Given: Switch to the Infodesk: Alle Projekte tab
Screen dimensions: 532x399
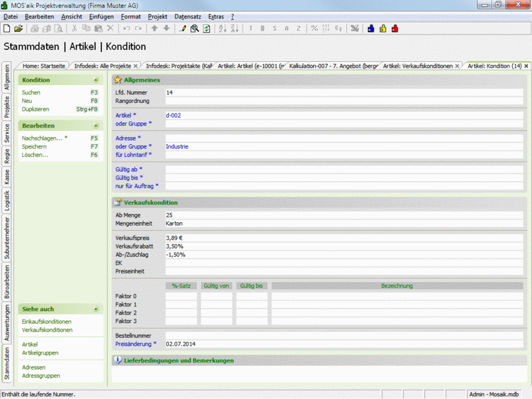Looking at the screenshot, I should tap(102, 66).
